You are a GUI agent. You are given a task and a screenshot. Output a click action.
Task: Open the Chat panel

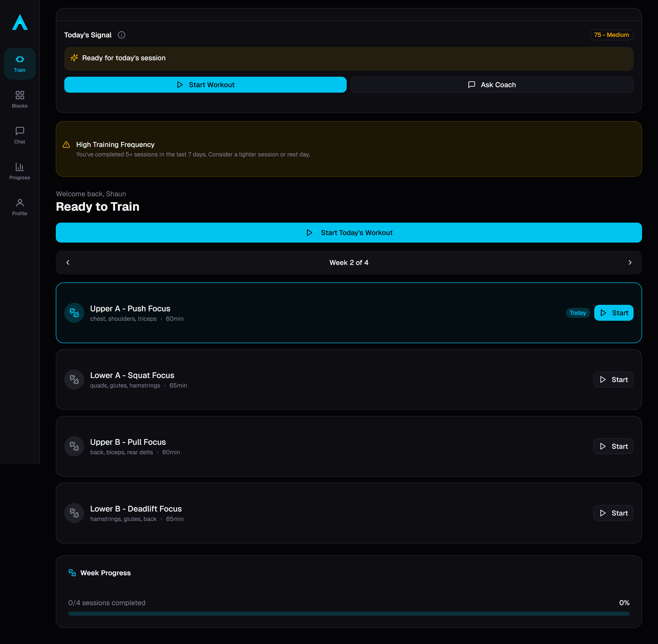point(20,135)
